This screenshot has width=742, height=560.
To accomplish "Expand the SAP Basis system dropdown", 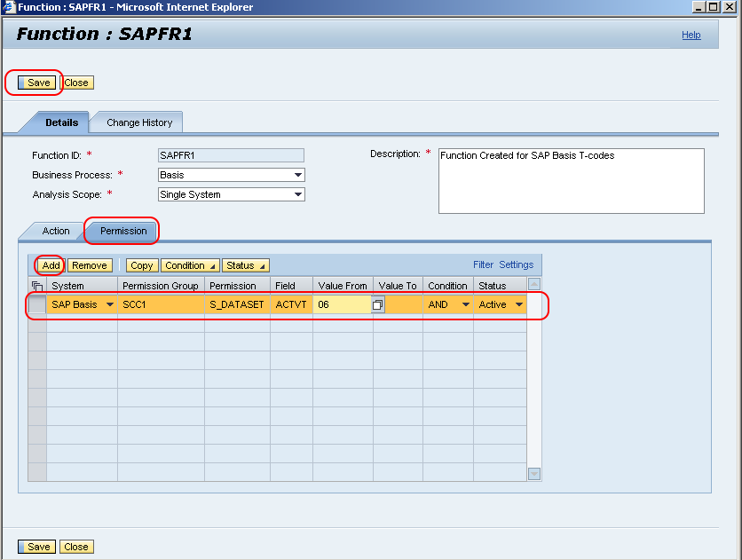I will pos(110,304).
